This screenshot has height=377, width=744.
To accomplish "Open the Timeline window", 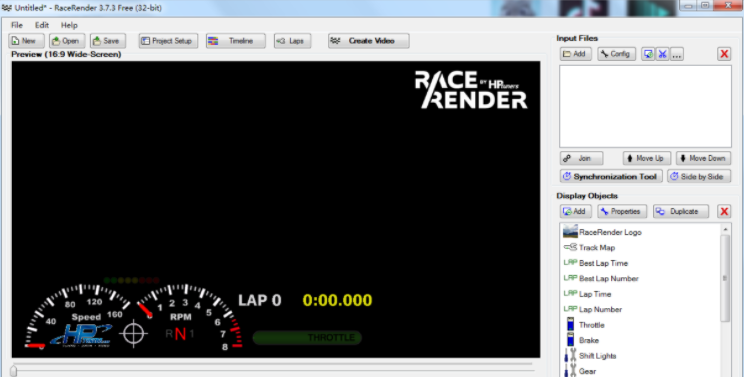I will tap(236, 41).
